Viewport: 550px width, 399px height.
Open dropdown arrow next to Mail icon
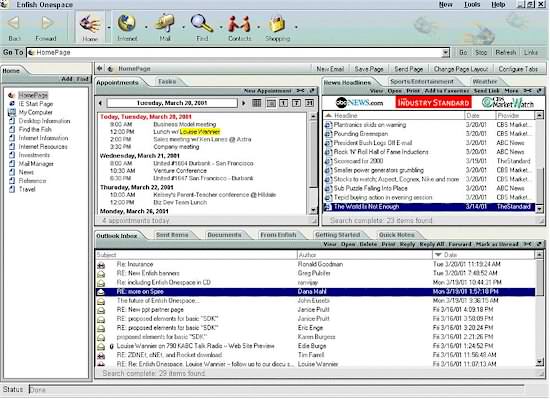184,27
